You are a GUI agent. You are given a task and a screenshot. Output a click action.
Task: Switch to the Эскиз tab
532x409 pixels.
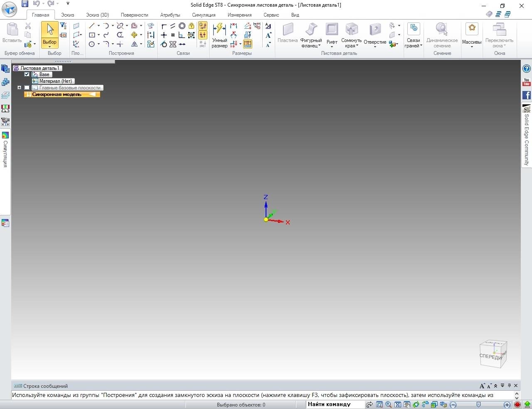pyautogui.click(x=67, y=15)
